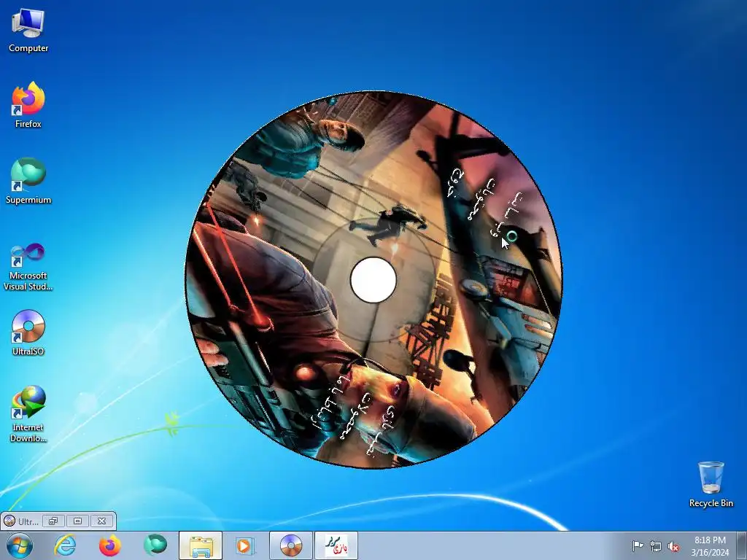This screenshot has width=747, height=560.
Task: Click the Show desktop strip beside the clock
Action: (742, 545)
